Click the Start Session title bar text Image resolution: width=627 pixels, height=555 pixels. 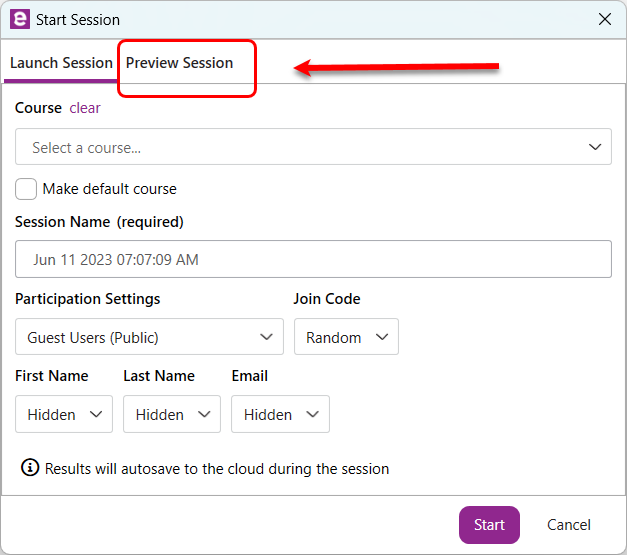click(78, 19)
